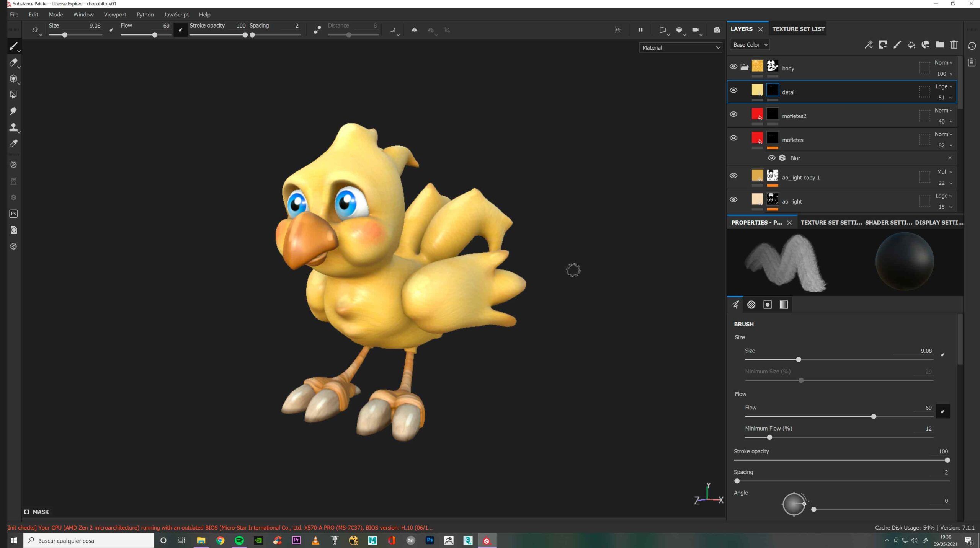The width and height of the screenshot is (980, 548).
Task: Select the Smudge tool
Action: [x=13, y=111]
